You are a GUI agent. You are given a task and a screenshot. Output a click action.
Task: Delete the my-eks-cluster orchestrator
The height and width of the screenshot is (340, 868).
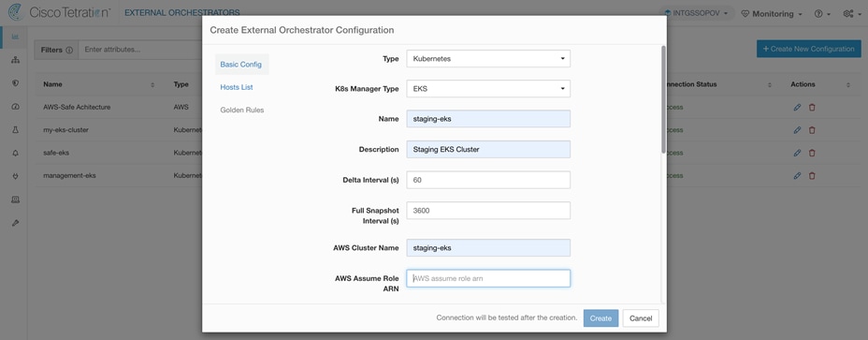pos(812,130)
